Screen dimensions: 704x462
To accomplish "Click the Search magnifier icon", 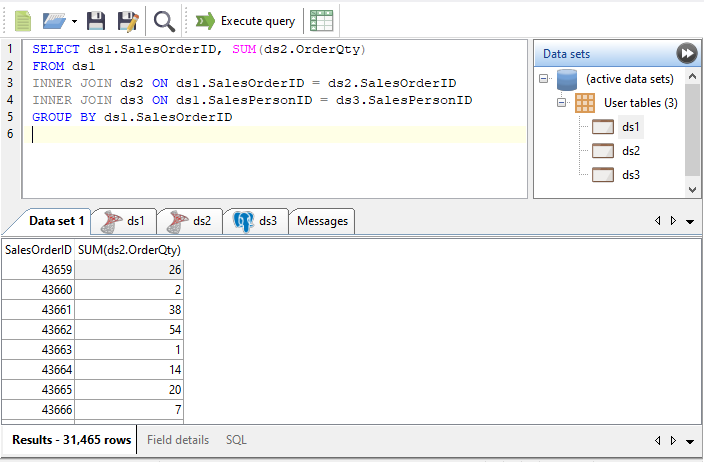I will pyautogui.click(x=164, y=20).
